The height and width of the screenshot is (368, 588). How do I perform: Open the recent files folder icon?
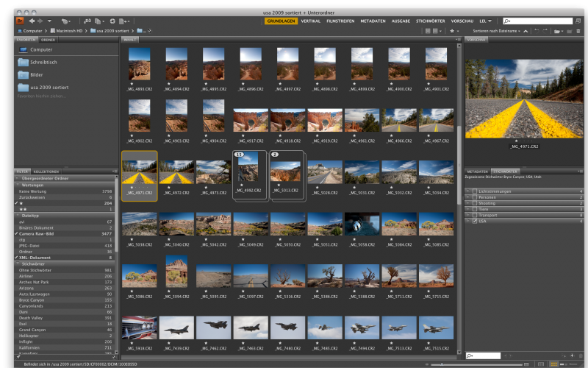coord(558,31)
